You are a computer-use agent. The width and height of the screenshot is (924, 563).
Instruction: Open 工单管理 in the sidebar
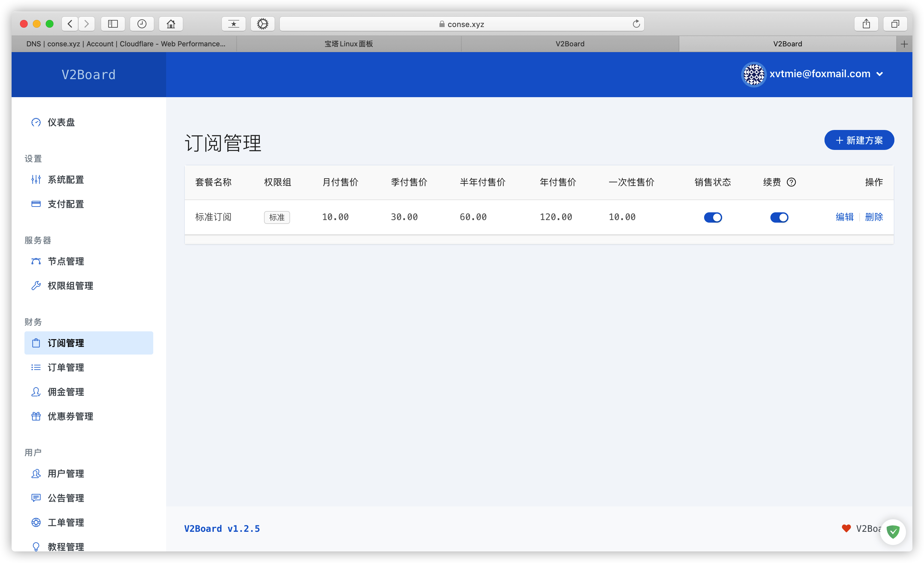pyautogui.click(x=89, y=522)
